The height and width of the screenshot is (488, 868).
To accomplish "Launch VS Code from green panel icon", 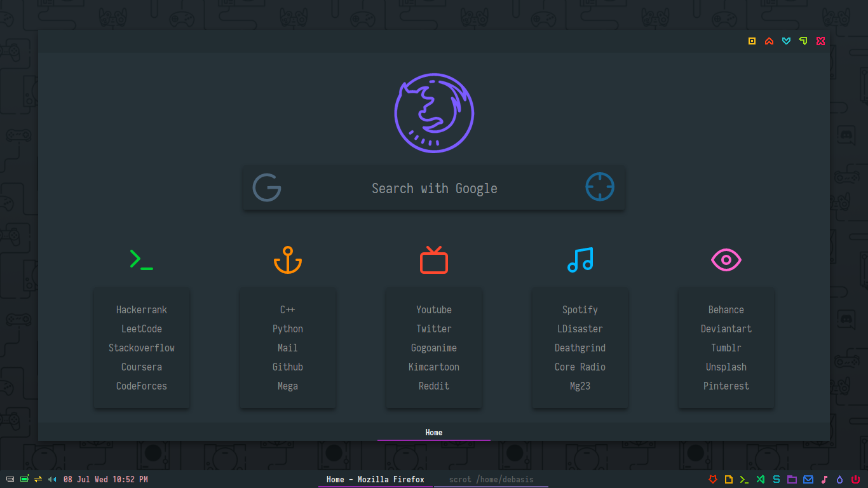I will [761, 479].
